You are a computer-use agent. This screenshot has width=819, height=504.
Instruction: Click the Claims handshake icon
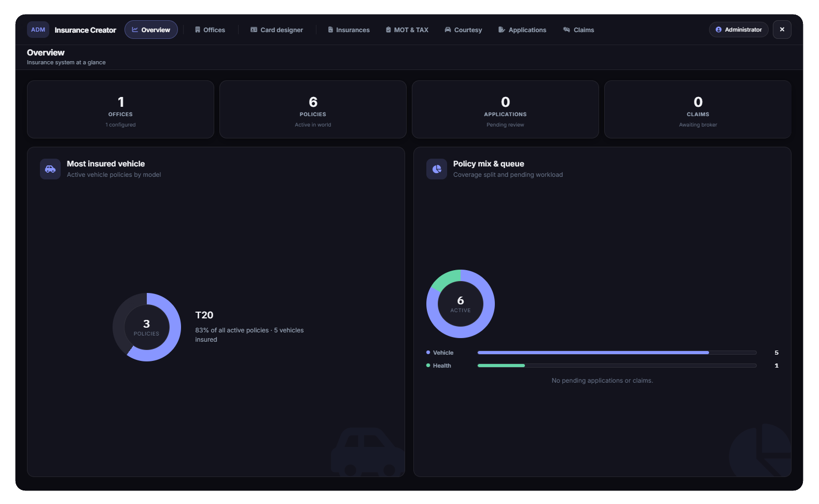[x=566, y=30]
